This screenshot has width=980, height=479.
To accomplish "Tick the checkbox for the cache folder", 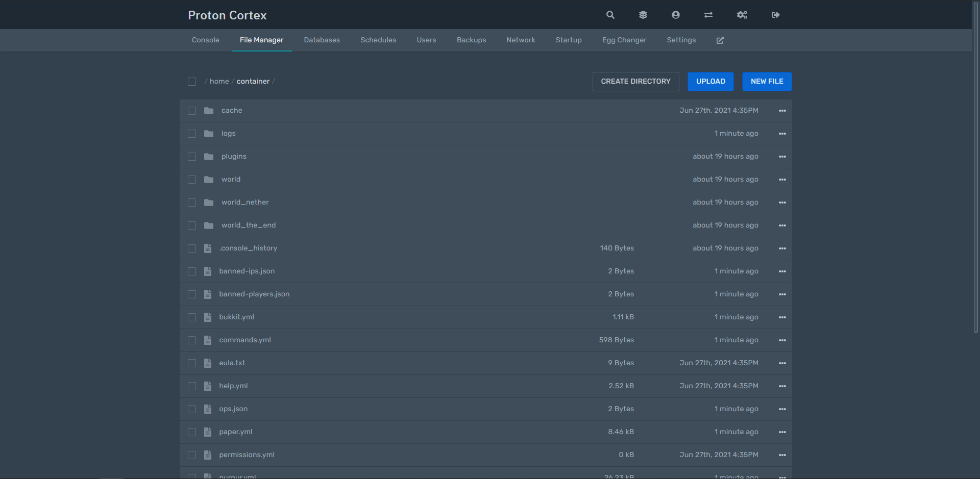I will (x=192, y=111).
